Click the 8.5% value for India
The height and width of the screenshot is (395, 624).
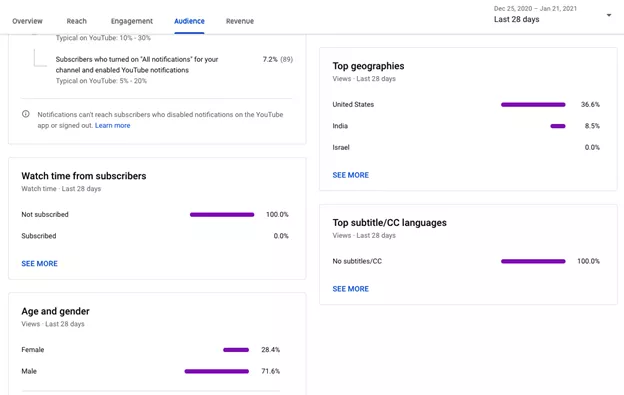pos(592,126)
